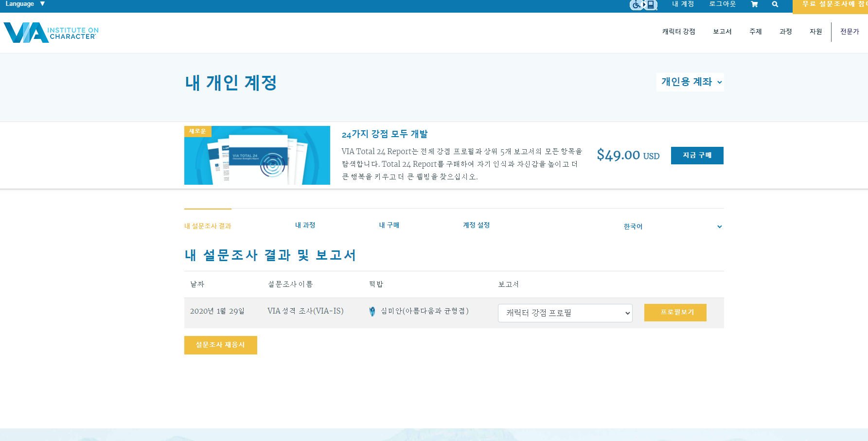Open the 과정 menu
The image size is (868, 441).
[x=785, y=32]
